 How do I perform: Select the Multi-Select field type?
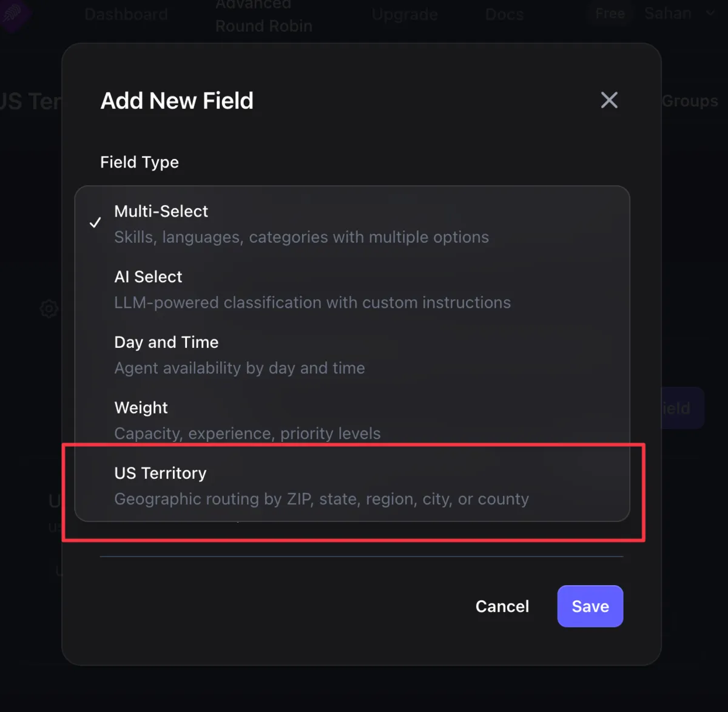click(243, 223)
